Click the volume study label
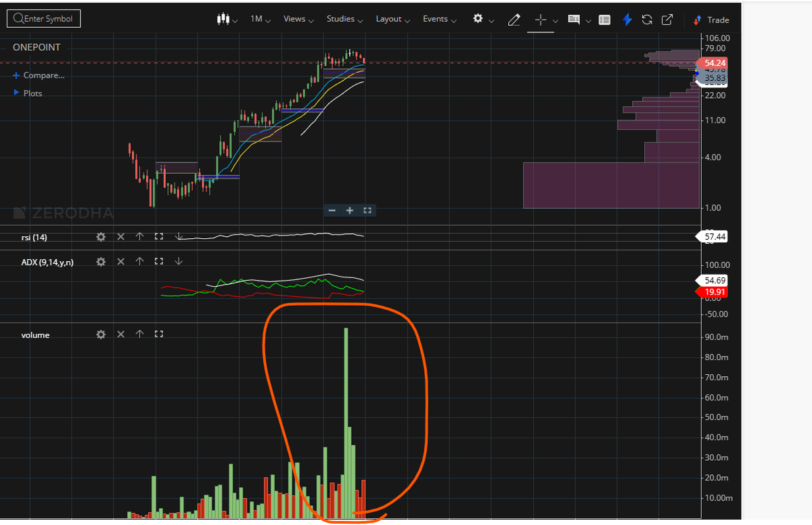This screenshot has width=812, height=525. click(x=35, y=335)
